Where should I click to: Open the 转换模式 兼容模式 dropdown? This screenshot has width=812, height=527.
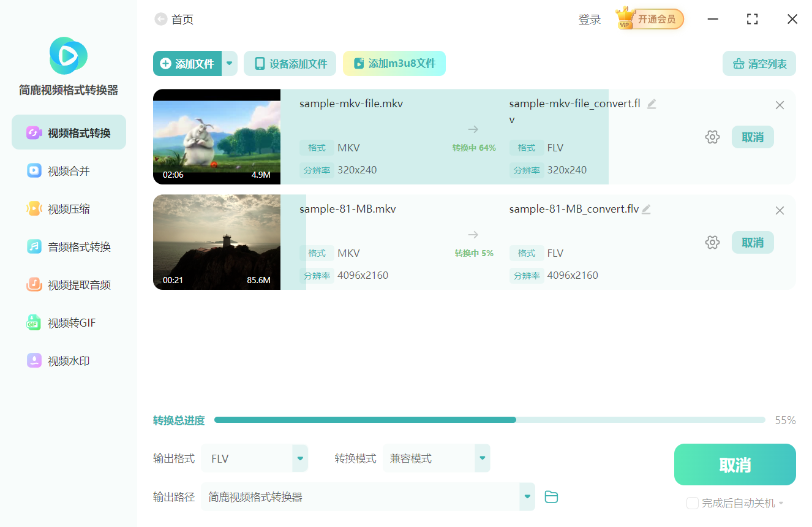(437, 458)
